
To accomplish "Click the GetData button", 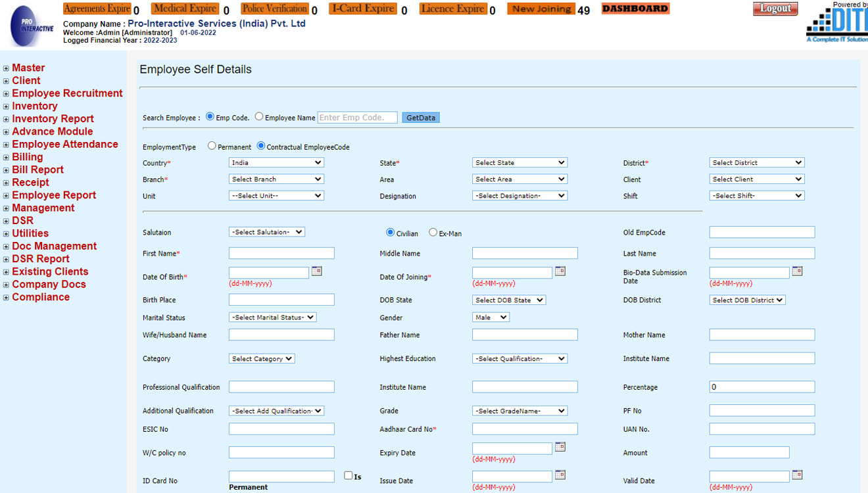I will pyautogui.click(x=421, y=118).
